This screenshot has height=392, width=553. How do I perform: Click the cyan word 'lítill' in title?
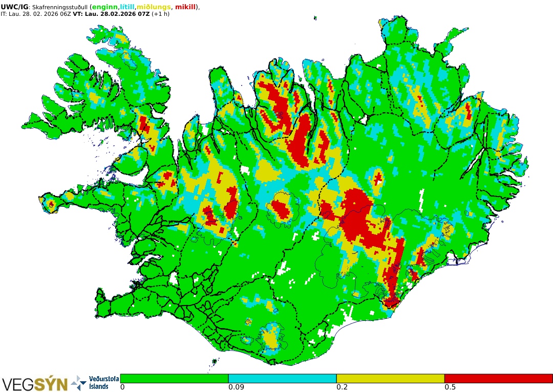coord(127,7)
